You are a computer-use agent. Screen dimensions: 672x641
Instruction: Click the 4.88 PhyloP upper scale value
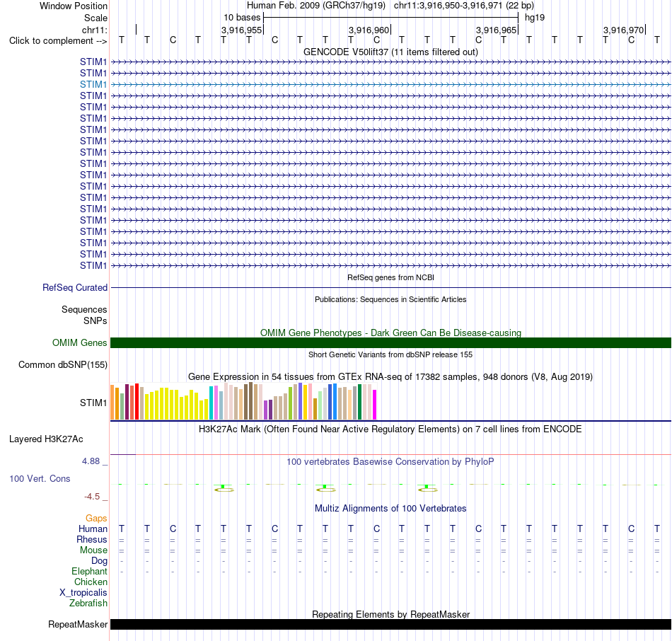point(91,461)
